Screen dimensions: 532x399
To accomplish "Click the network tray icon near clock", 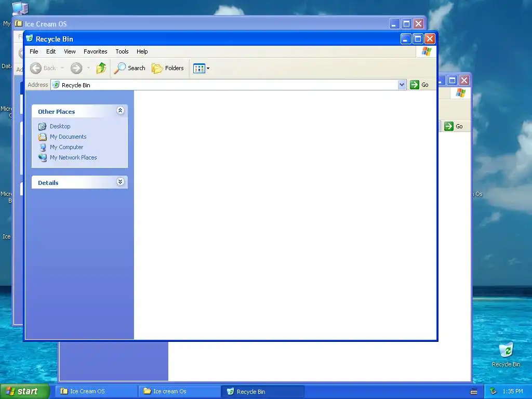I will tap(494, 392).
